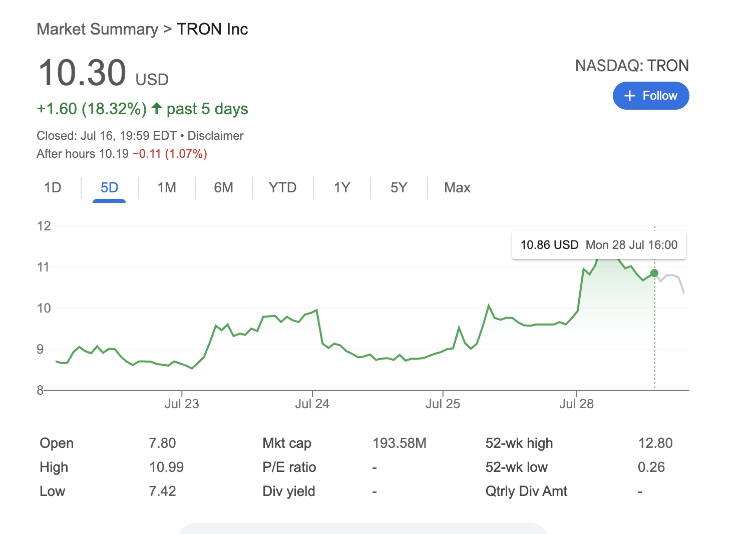The image size is (756, 534).
Task: Click the Jul 25 axis label
Action: (x=443, y=404)
